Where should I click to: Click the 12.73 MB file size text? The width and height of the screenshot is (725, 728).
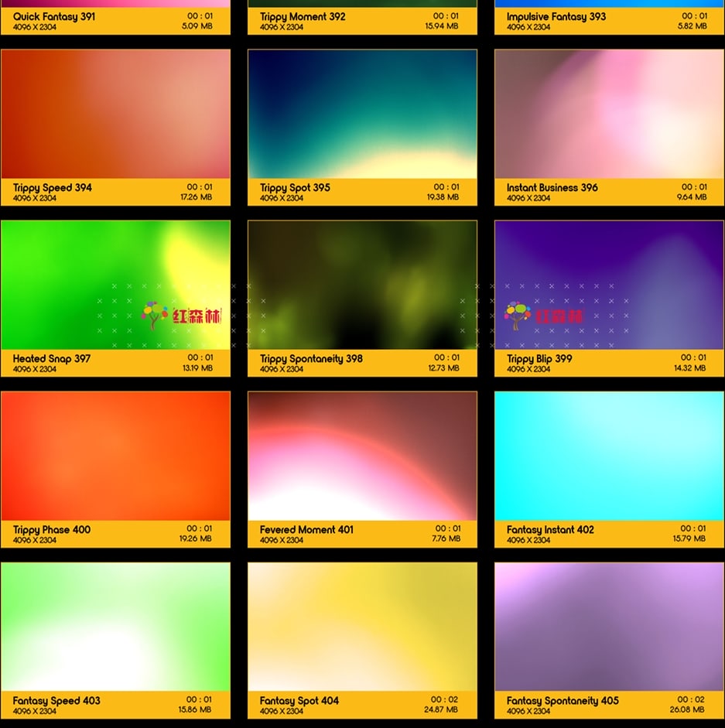click(443, 367)
